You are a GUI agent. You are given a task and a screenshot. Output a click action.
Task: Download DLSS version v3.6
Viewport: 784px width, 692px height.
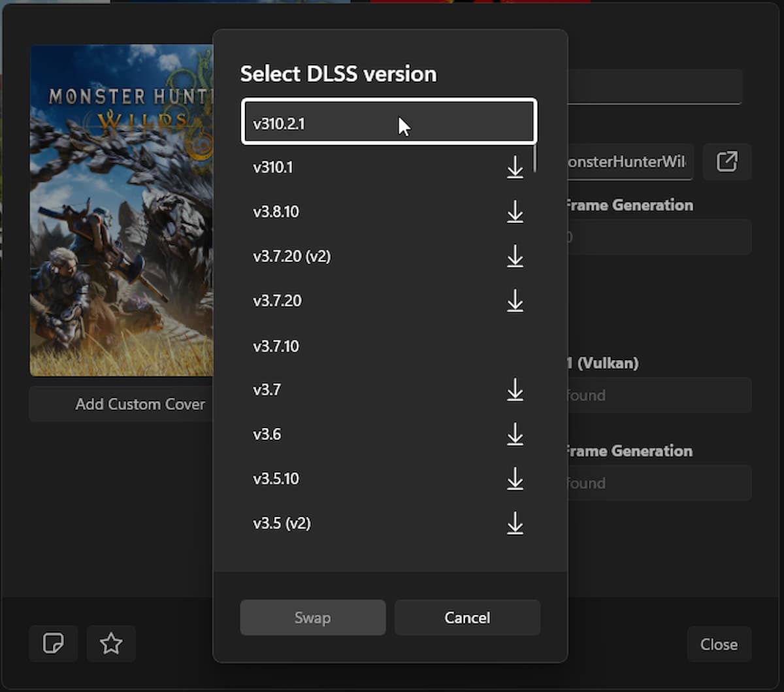coord(515,435)
